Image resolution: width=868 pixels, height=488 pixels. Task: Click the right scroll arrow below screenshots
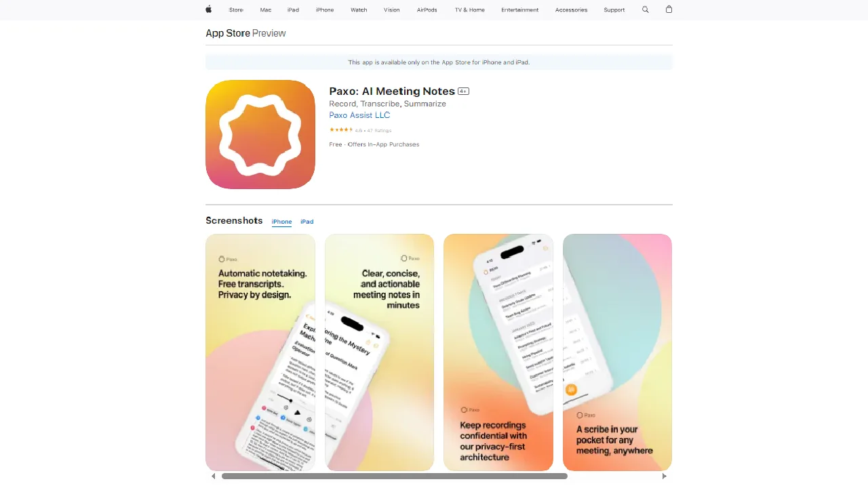pyautogui.click(x=664, y=476)
